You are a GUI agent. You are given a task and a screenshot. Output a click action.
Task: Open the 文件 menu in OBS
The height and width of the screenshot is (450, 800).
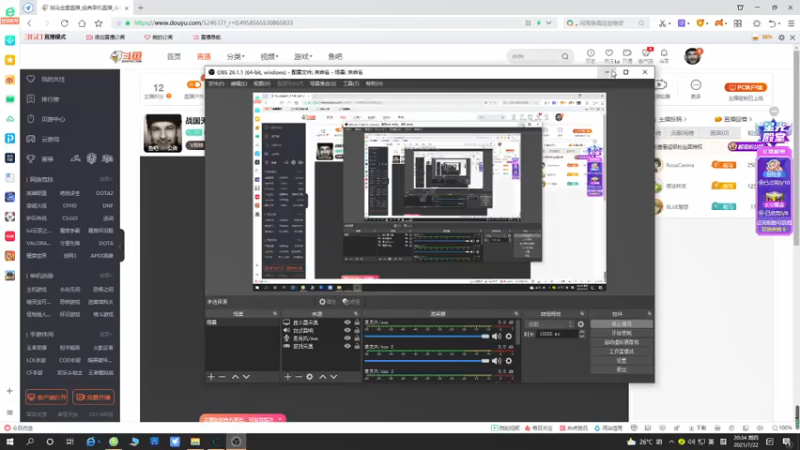pos(216,84)
